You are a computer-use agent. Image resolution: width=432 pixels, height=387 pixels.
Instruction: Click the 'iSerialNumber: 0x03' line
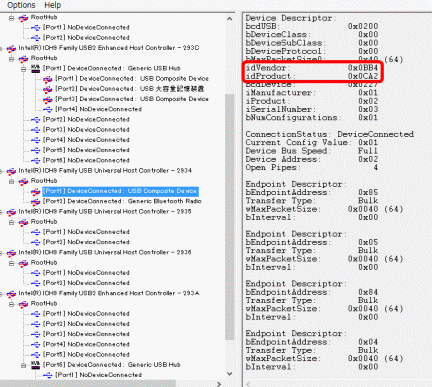tap(312, 109)
